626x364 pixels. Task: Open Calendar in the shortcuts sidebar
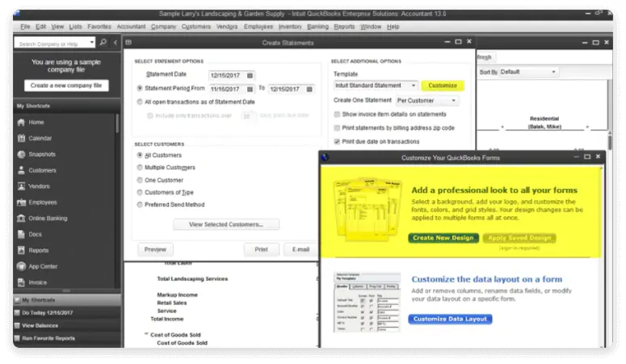pos(40,138)
